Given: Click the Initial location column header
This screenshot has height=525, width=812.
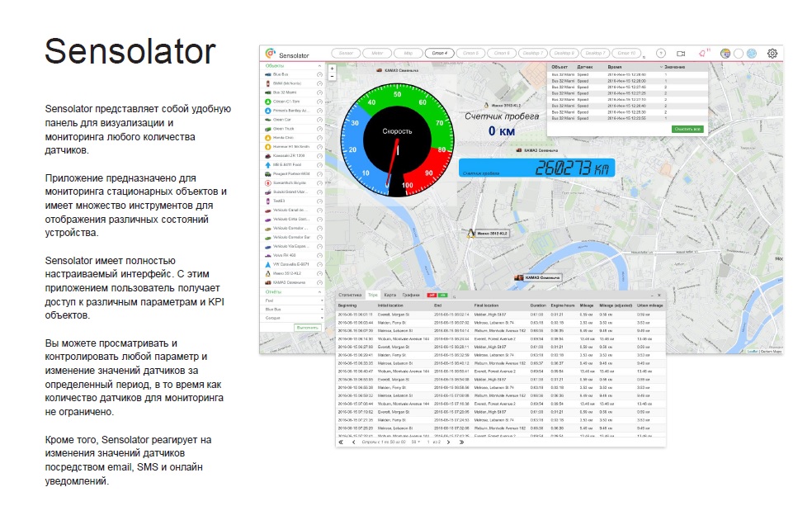Looking at the screenshot, I should pos(390,305).
